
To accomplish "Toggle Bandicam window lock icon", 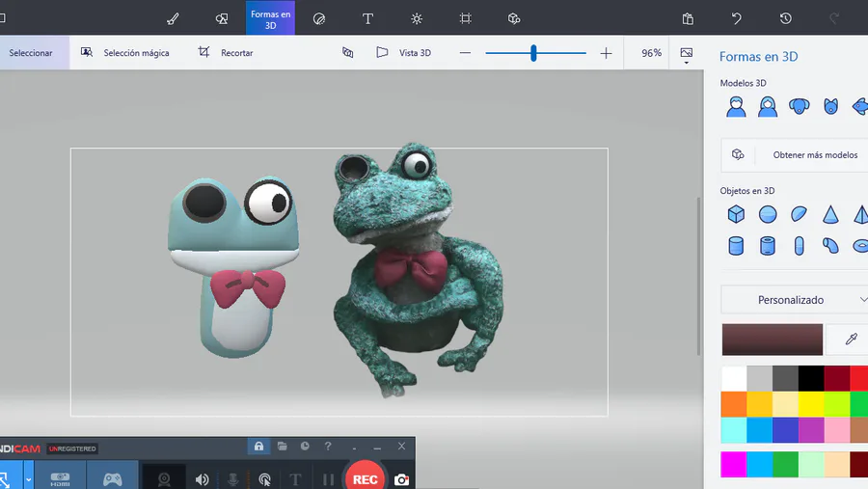I will click(x=258, y=447).
